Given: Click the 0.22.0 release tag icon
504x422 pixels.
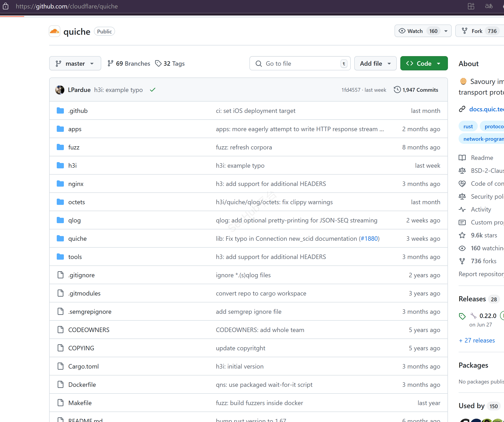Looking at the screenshot, I should [x=462, y=316].
